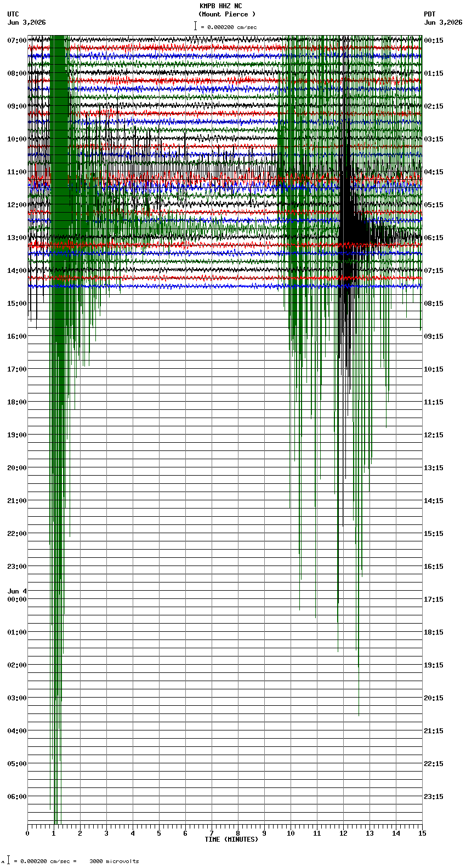Click the 'PDT' header label
466x868 pixels.
pos(429,14)
